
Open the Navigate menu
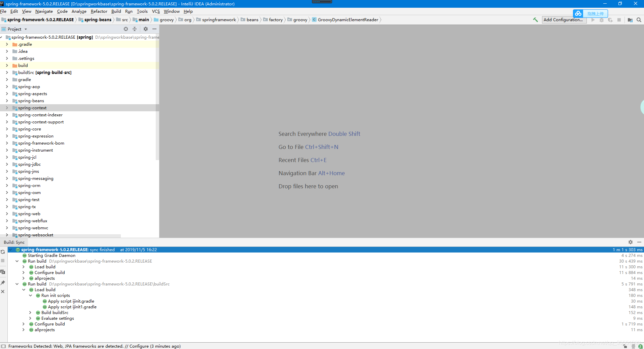(44, 11)
